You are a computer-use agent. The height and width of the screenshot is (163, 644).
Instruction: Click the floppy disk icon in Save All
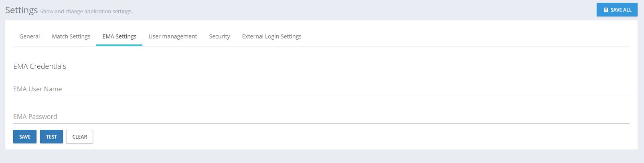pyautogui.click(x=606, y=10)
